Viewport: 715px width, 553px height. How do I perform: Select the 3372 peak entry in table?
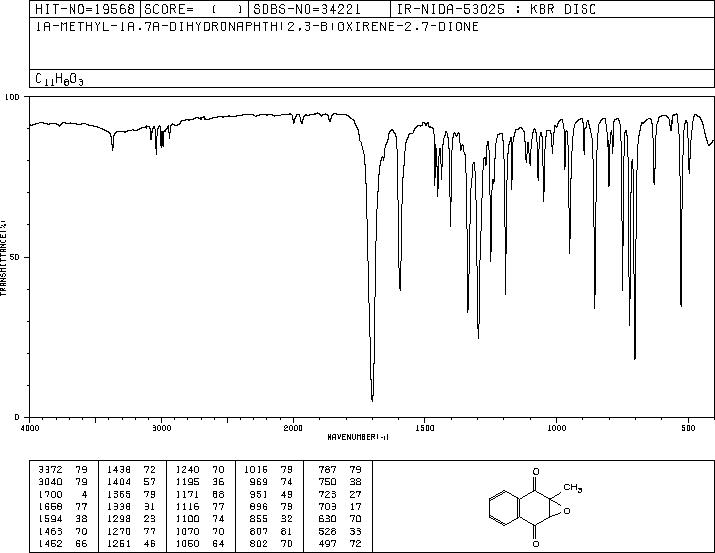pyautogui.click(x=62, y=469)
